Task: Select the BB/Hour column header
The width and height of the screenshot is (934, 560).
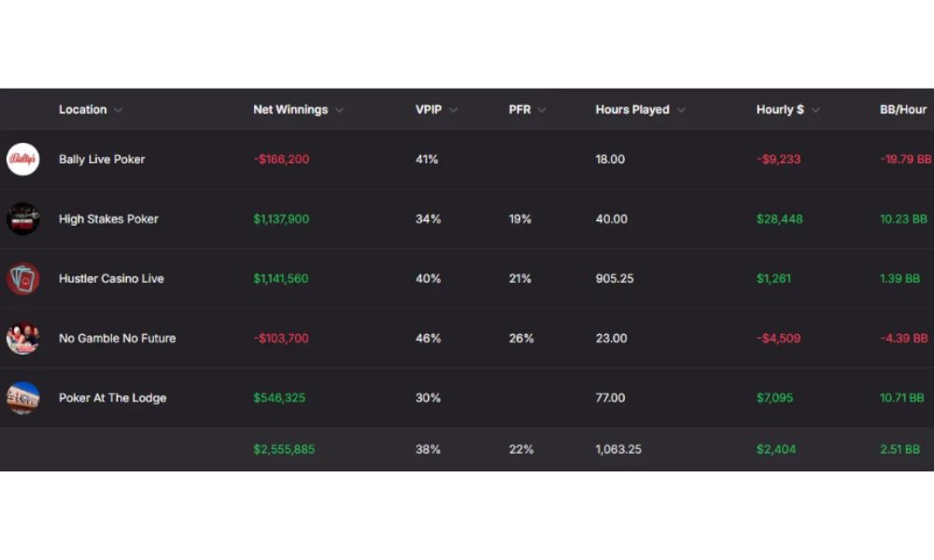Action: tap(903, 109)
